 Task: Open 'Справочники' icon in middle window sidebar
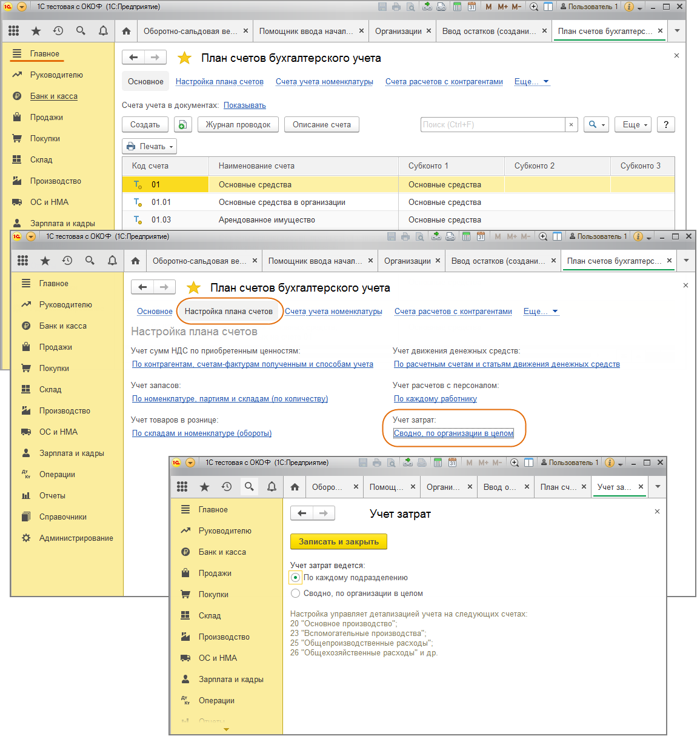click(x=26, y=517)
